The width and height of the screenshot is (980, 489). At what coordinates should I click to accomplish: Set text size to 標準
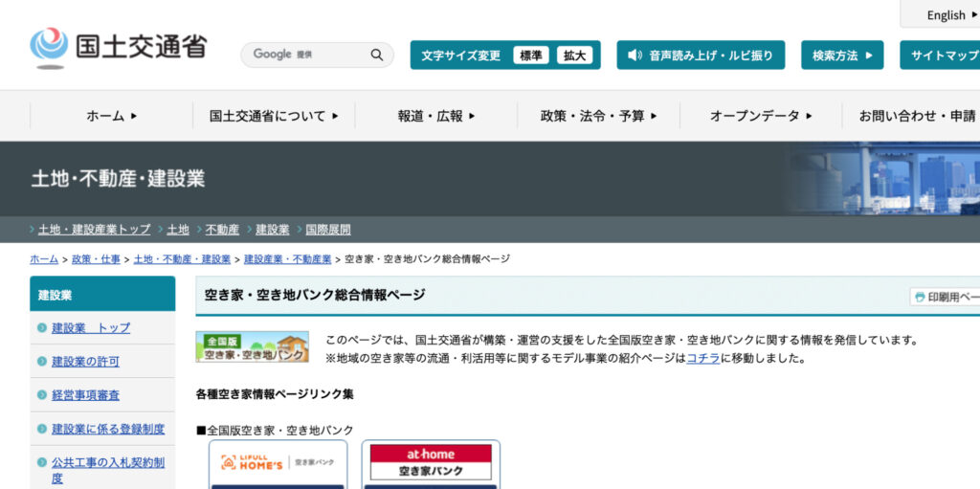pos(530,56)
